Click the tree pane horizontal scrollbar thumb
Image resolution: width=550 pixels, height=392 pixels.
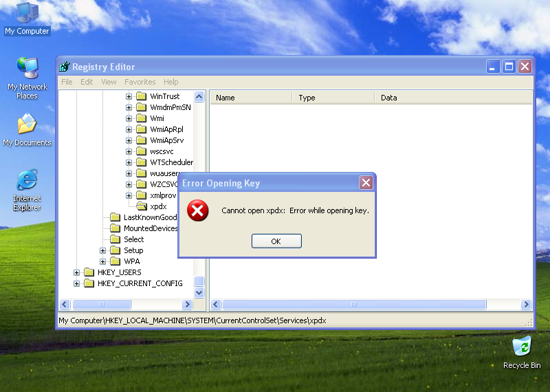tap(101, 304)
